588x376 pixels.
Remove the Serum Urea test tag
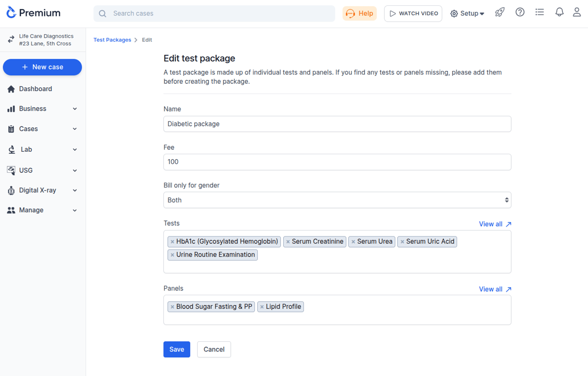pyautogui.click(x=353, y=242)
